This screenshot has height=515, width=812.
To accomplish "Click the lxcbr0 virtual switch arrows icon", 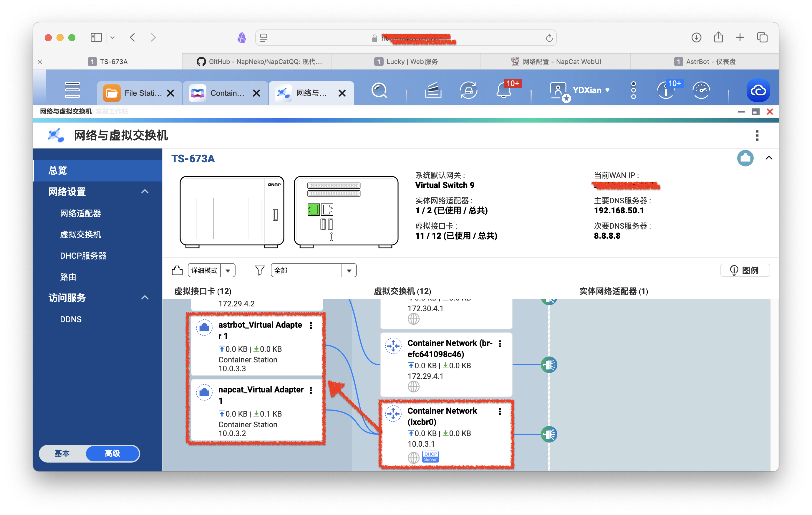I will [x=393, y=413].
